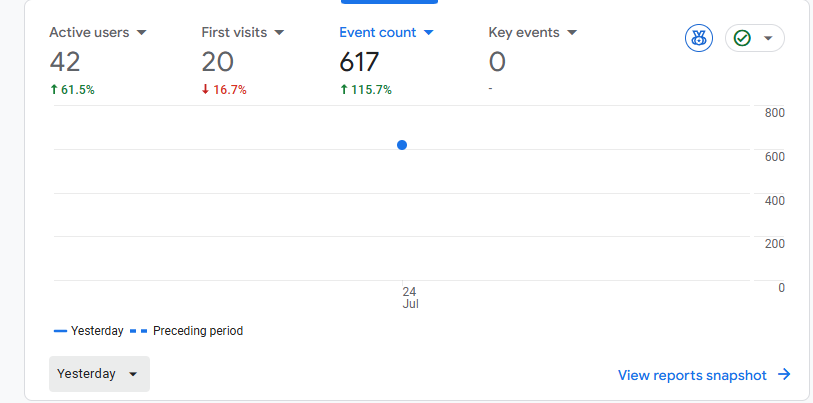Select the Active users value 42
The image size is (813, 403).
pyautogui.click(x=65, y=62)
